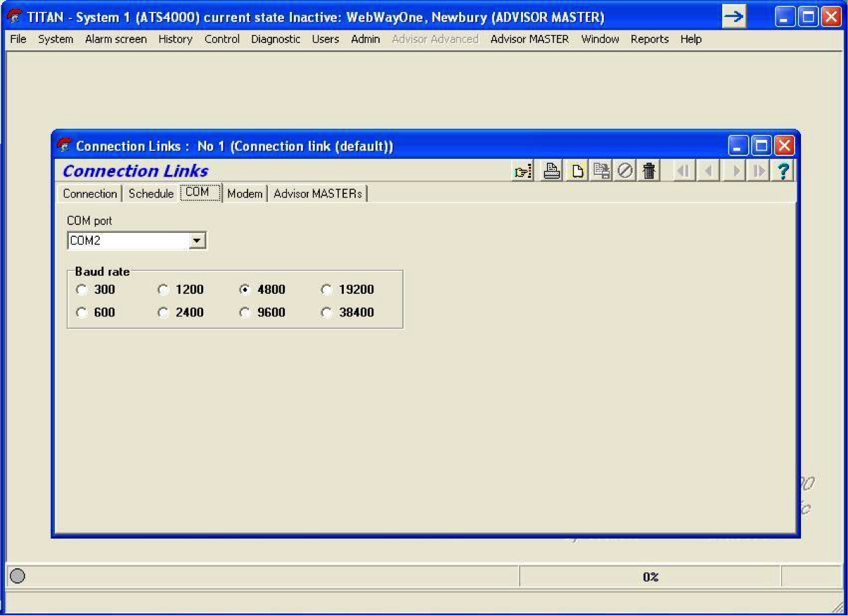848x616 pixels.
Task: Select 38400 baud rate
Action: click(327, 313)
